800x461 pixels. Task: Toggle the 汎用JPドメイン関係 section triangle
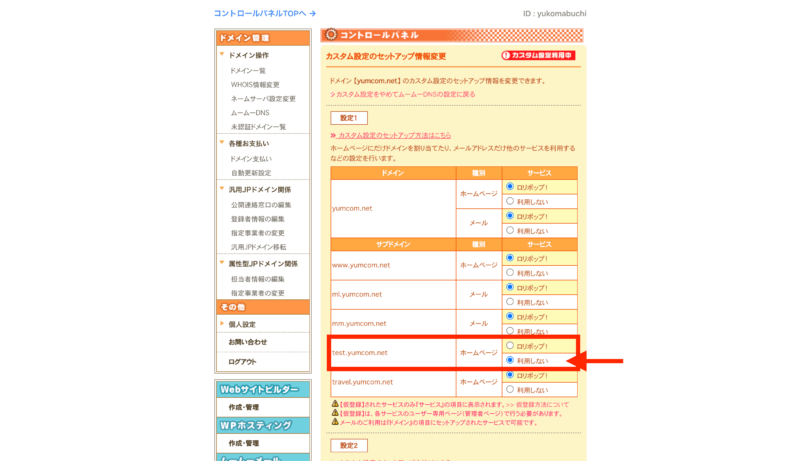click(222, 188)
